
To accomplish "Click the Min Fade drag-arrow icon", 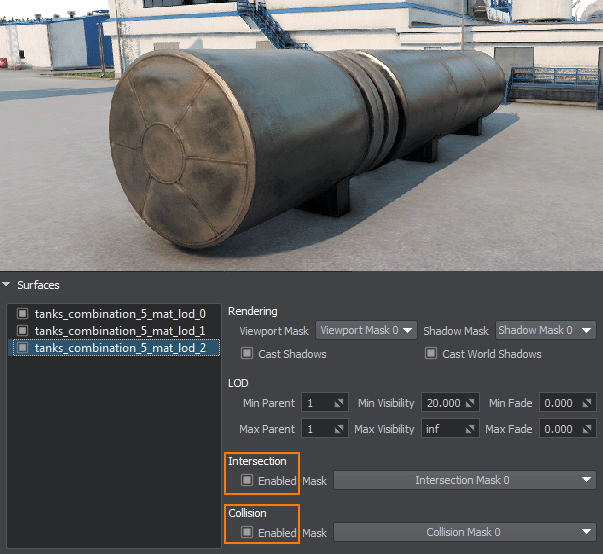I will (587, 404).
